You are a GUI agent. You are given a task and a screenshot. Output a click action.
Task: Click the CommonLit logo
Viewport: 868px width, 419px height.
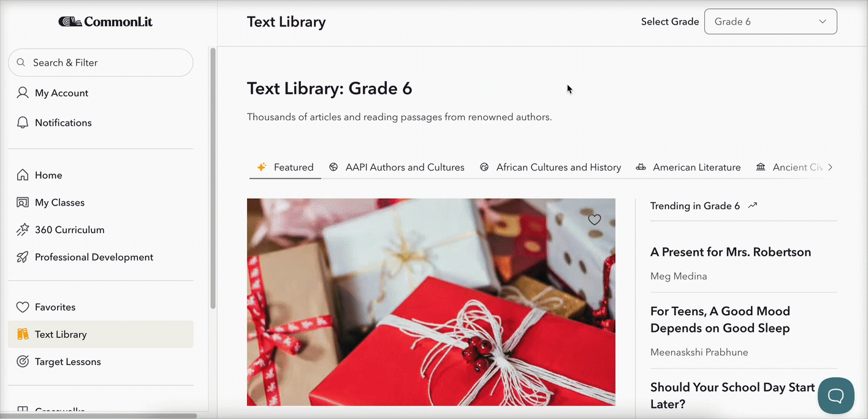[x=105, y=21]
